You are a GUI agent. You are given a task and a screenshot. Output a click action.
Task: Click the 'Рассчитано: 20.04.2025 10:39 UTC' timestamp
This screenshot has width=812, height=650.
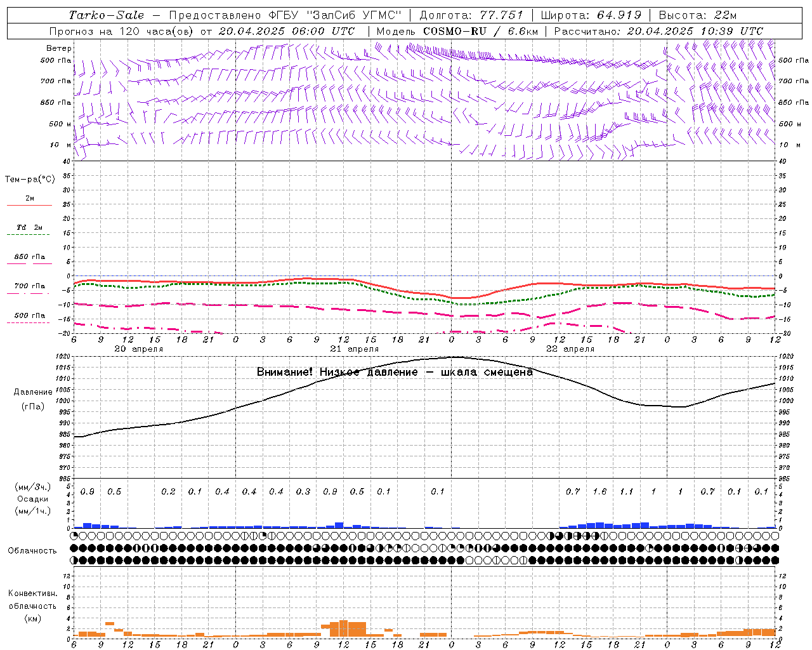[x=658, y=31]
